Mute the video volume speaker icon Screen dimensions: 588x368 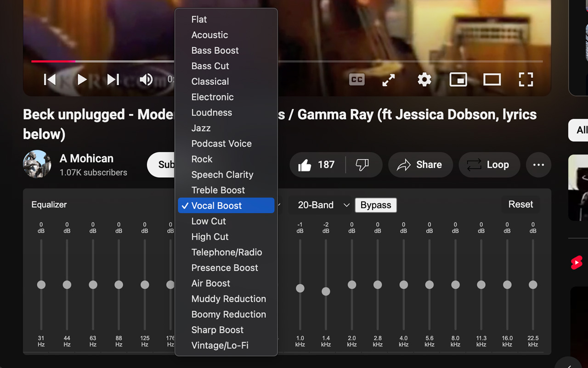click(146, 80)
